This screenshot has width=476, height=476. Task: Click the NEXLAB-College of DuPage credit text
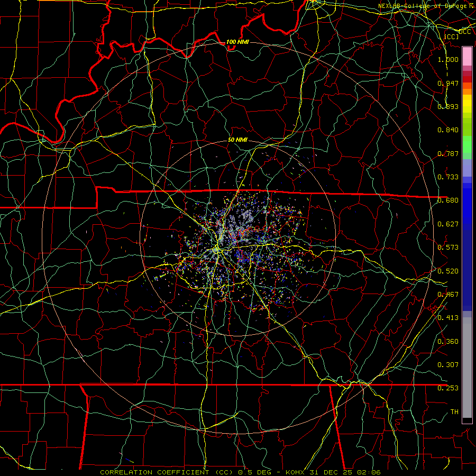[426, 6]
